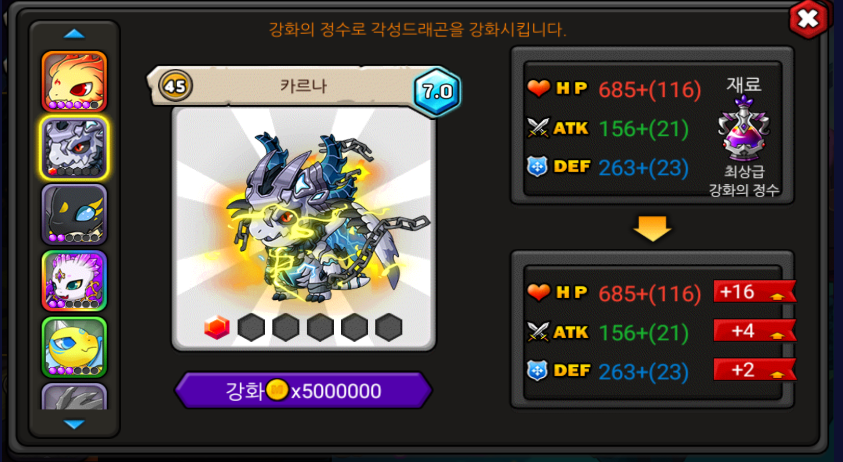This screenshot has height=462, width=843.
Task: Close the enhancement window with red X
Action: (808, 20)
